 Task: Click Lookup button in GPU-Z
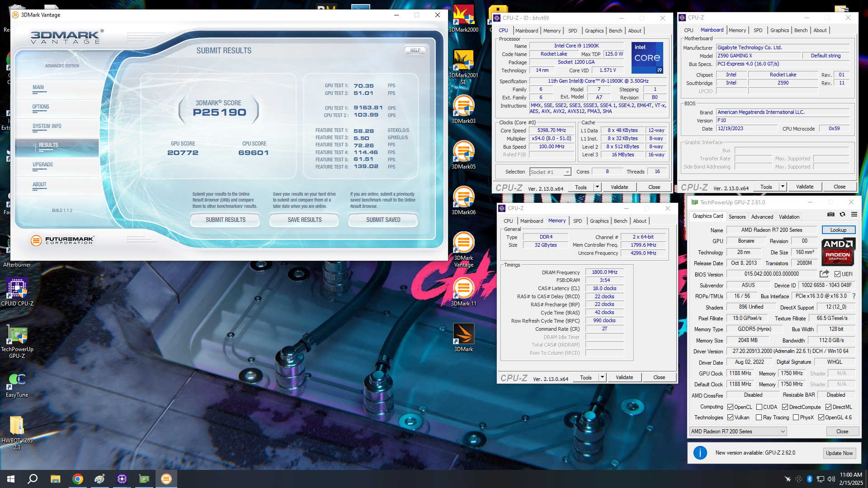[838, 230]
